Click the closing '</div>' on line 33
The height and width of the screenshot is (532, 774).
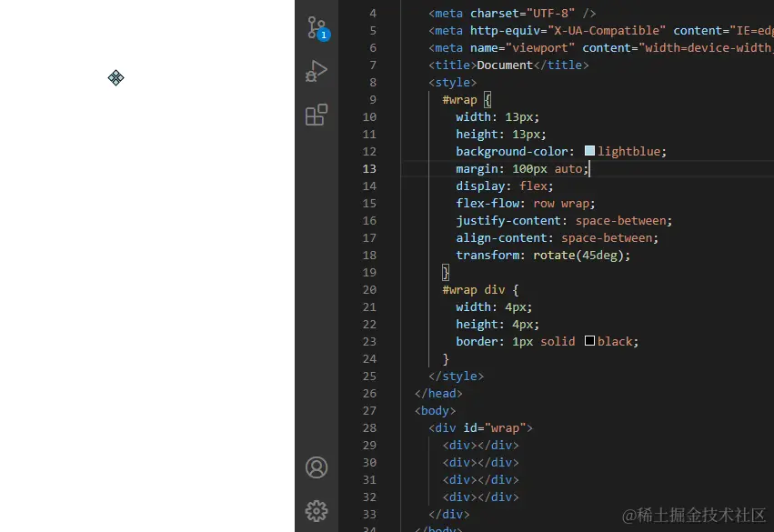tap(448, 514)
